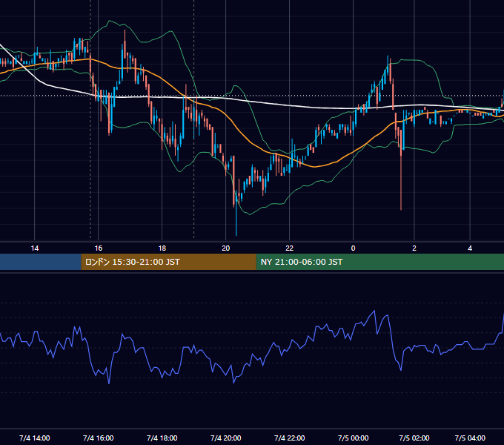Click the time axis label 16

point(98,248)
